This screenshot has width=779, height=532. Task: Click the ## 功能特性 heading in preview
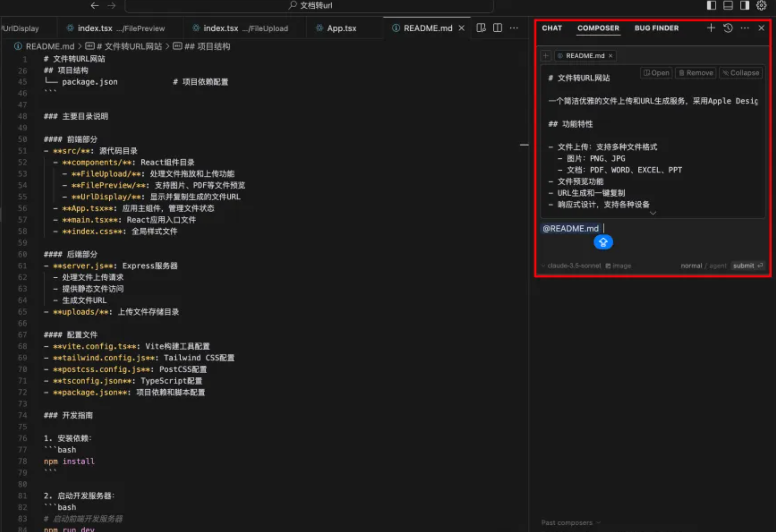pyautogui.click(x=570, y=124)
